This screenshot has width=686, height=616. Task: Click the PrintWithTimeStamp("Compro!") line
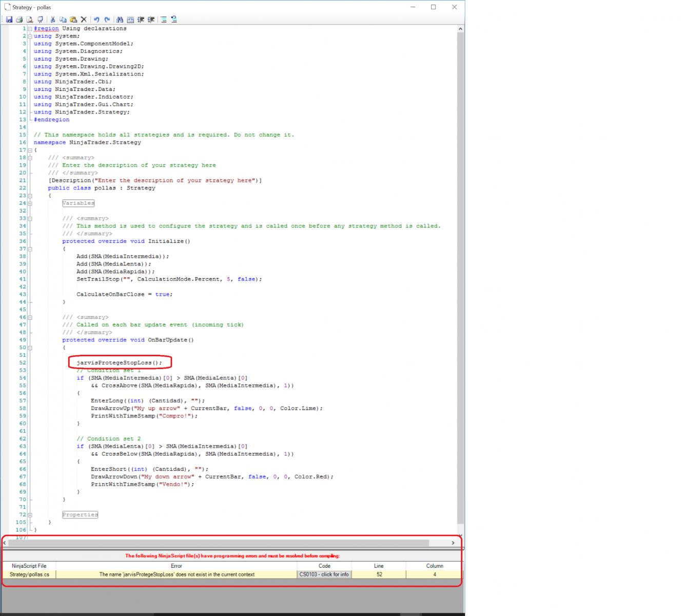144,416
